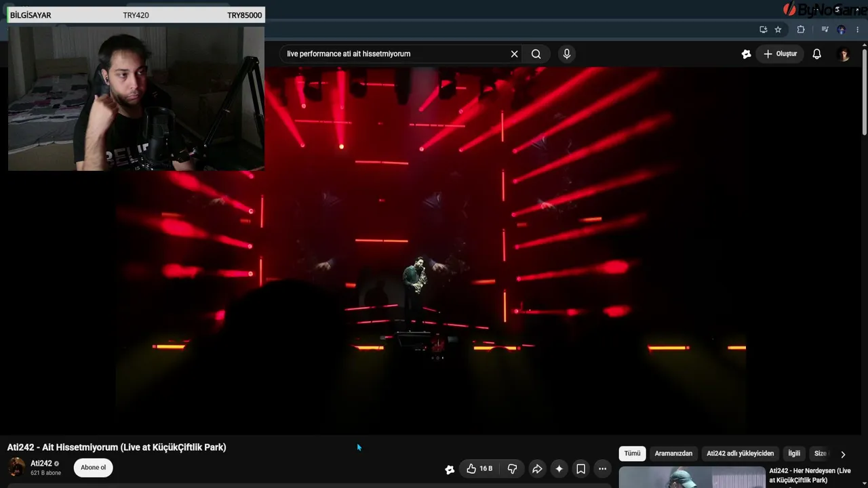The height and width of the screenshot is (488, 868).
Task: Click the badge icon left of Oluştur
Action: 747,54
